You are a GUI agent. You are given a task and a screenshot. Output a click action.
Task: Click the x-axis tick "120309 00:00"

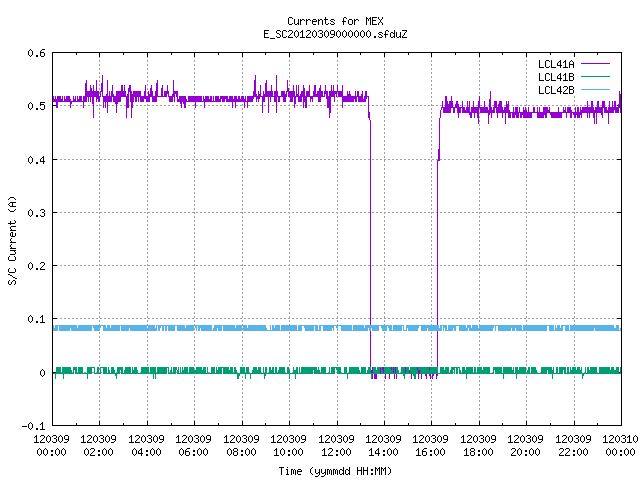(x=51, y=446)
